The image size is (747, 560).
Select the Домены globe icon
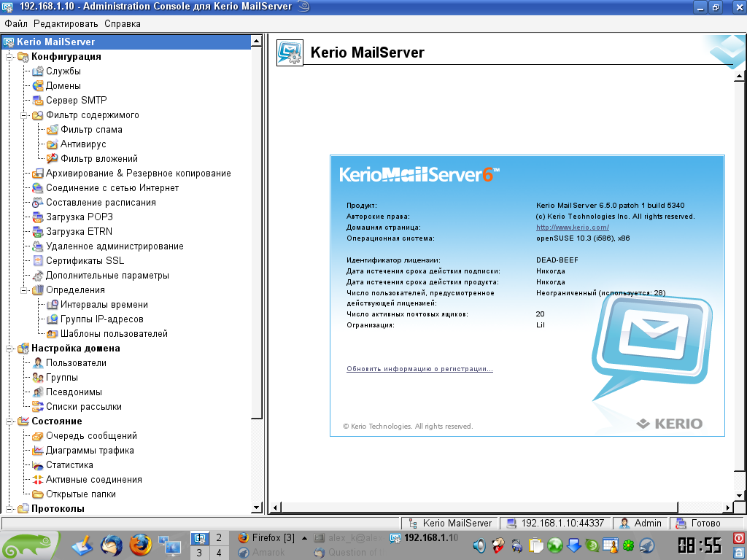pos(38,86)
